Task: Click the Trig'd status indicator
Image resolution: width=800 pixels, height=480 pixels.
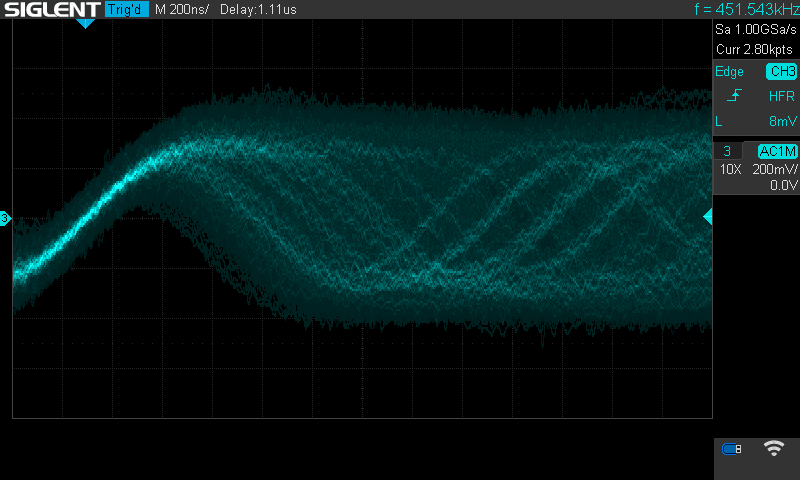Action: pos(127,9)
